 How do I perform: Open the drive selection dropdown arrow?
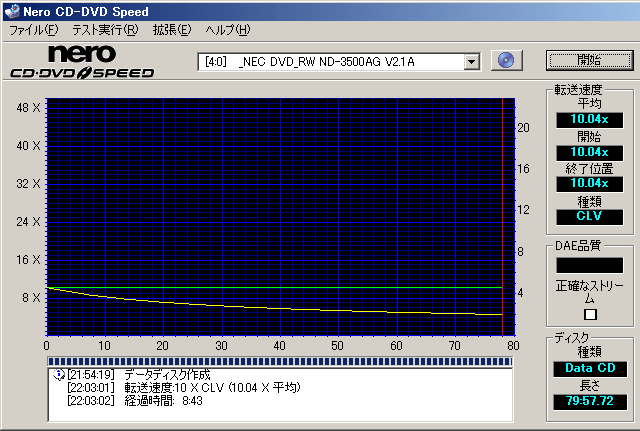471,62
